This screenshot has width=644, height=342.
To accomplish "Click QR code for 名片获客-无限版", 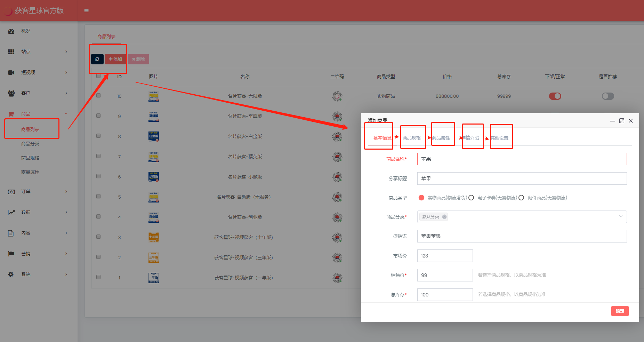I will [x=337, y=96].
